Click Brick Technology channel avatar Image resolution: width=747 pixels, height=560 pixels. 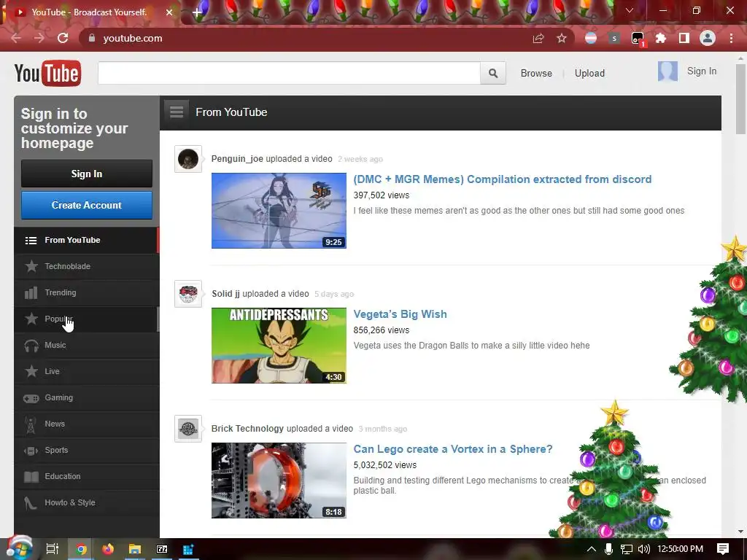[x=188, y=429]
